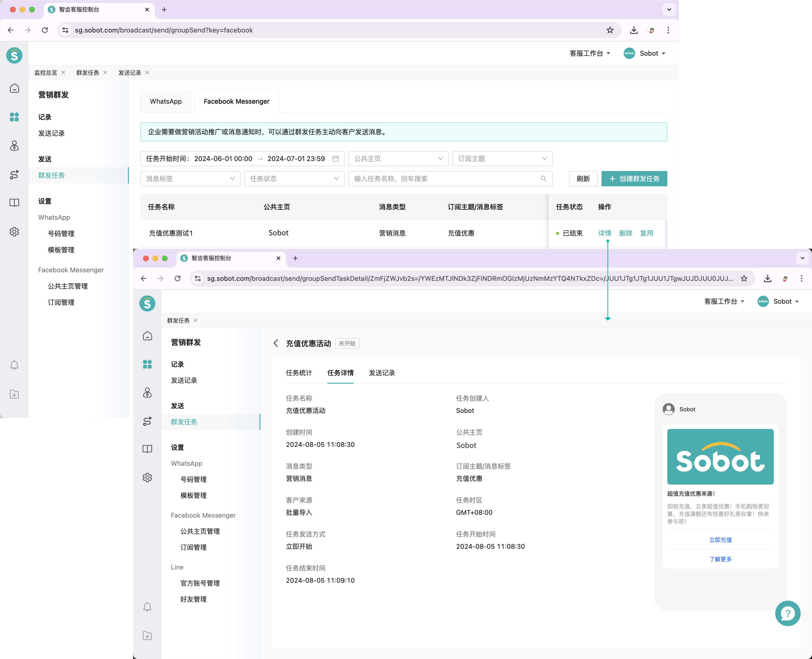Click 立即充值 link in message preview
The height and width of the screenshot is (659, 812).
[x=720, y=539]
